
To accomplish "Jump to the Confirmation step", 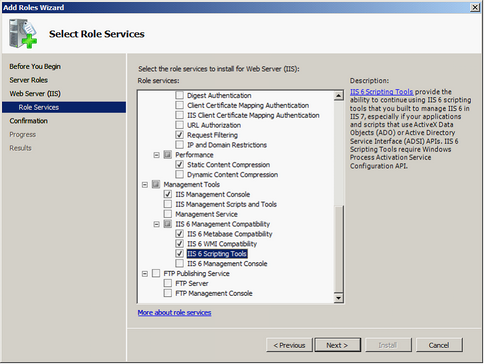I will 29,121.
